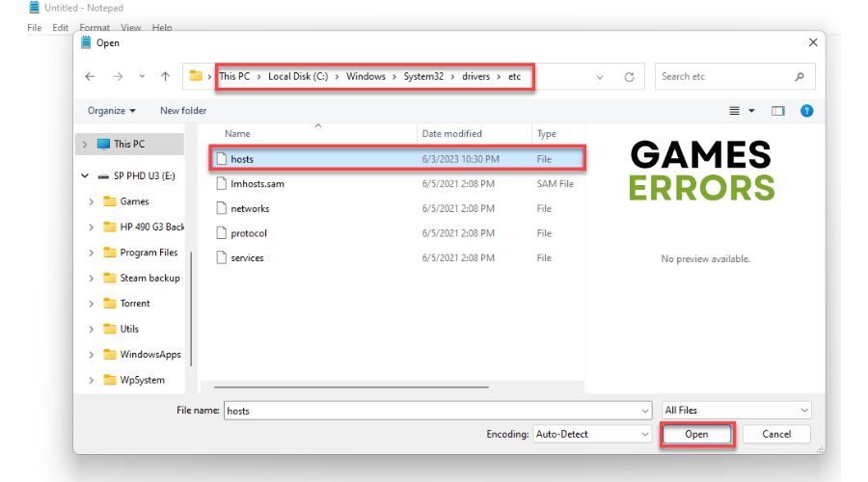Create a New folder
Screen dimensions: 868x482
coord(183,111)
